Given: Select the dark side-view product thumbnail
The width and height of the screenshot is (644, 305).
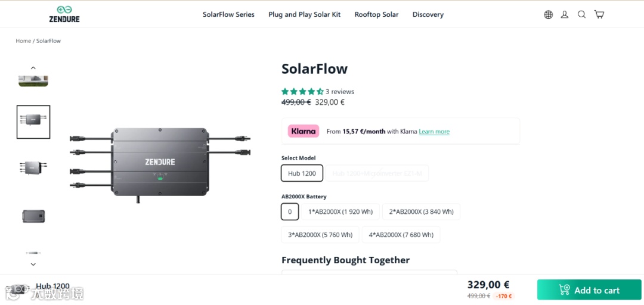Looking at the screenshot, I should point(33,216).
